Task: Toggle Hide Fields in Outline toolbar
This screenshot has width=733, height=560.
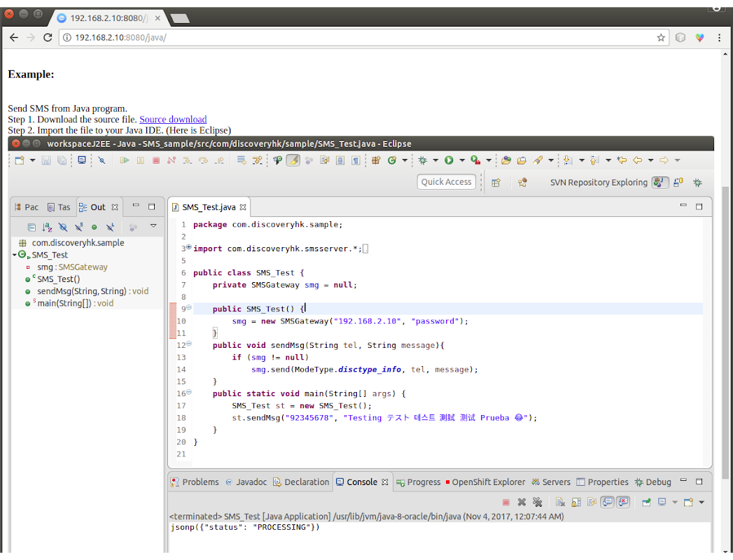Action: coord(63,227)
